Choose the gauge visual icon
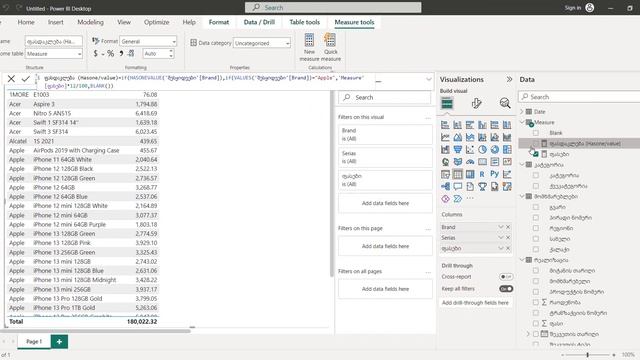Screen dimensions: 640x360 [x=470, y=162]
